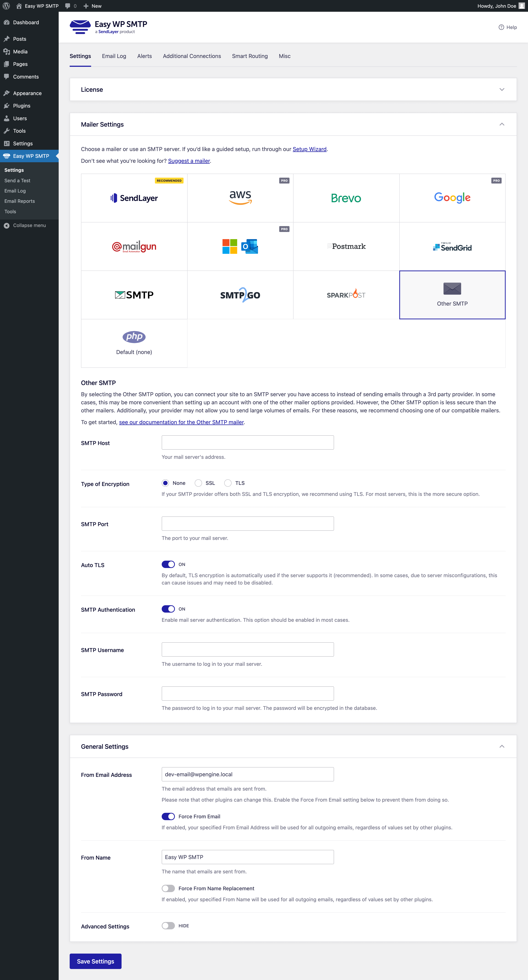Viewport: 528px width, 980px height.
Task: Click the Mailgun mailer icon
Action: 134,246
